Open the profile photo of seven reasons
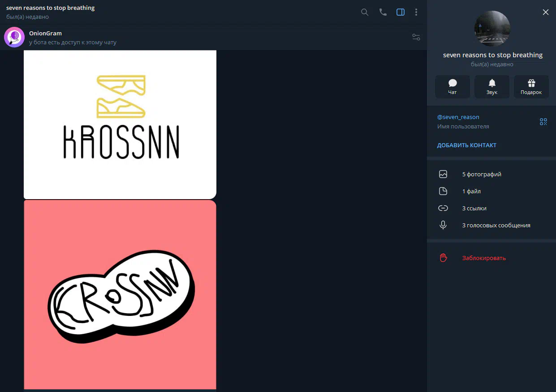This screenshot has height=392, width=556. [x=492, y=29]
